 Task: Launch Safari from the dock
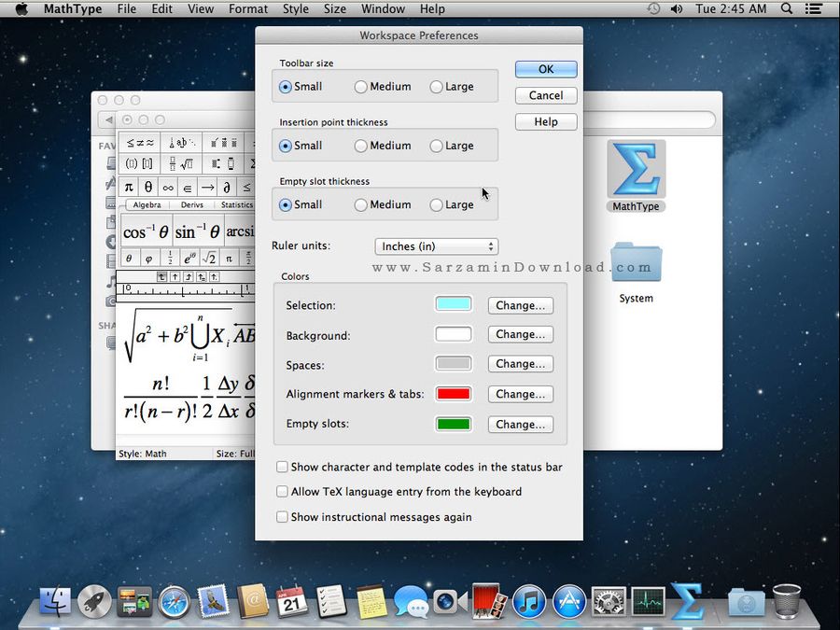(175, 602)
